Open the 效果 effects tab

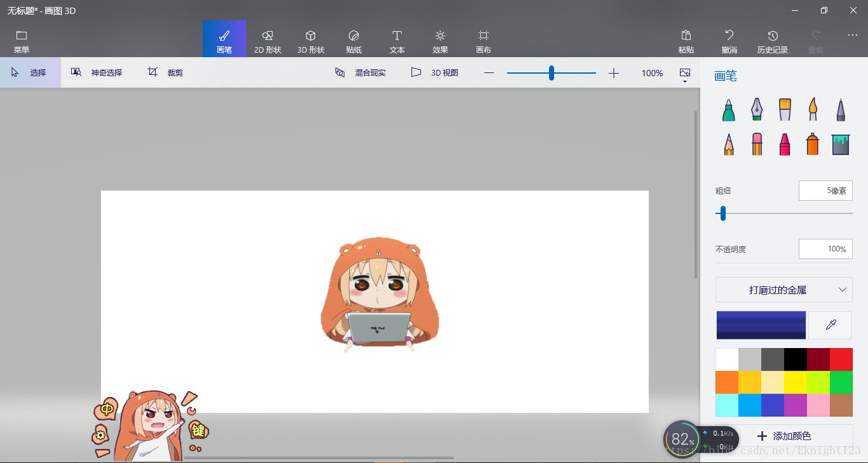[x=440, y=39]
